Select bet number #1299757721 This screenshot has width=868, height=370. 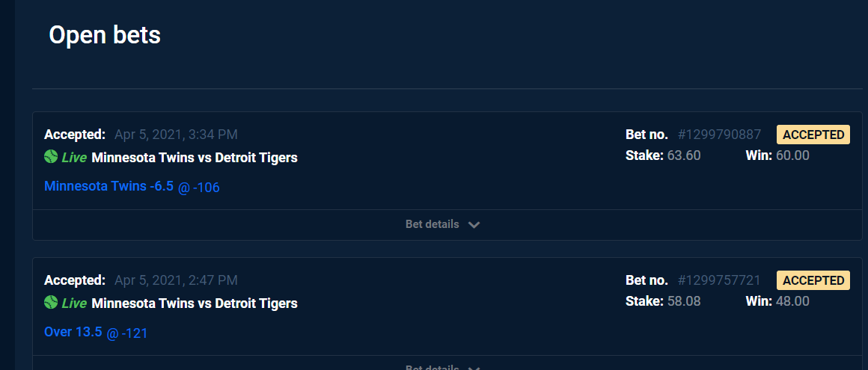tap(719, 280)
